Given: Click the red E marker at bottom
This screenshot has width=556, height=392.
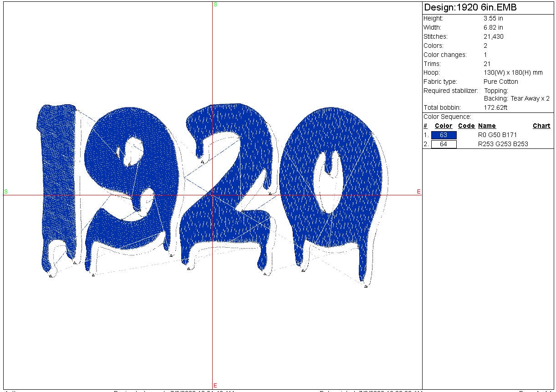Looking at the screenshot, I should [215, 386].
